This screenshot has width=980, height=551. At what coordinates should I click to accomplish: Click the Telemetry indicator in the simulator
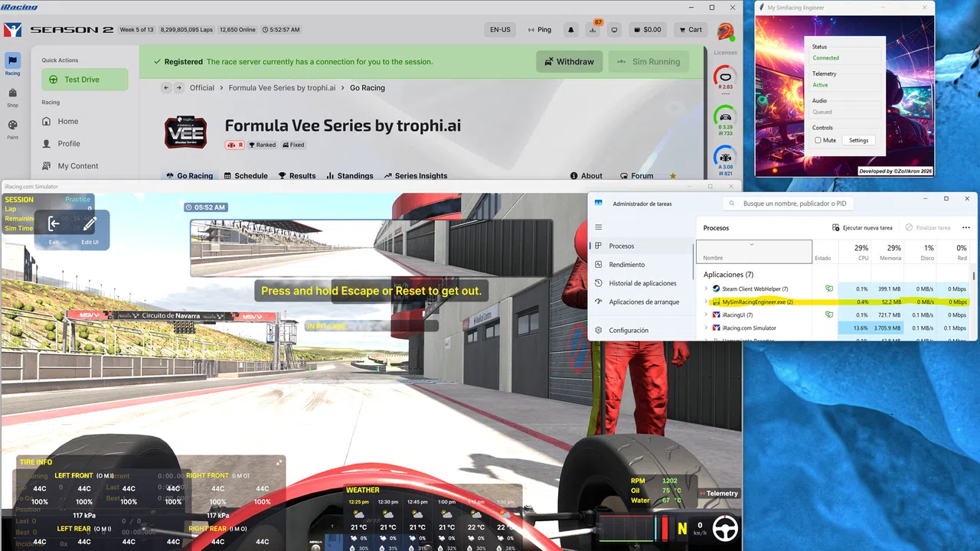(x=717, y=494)
